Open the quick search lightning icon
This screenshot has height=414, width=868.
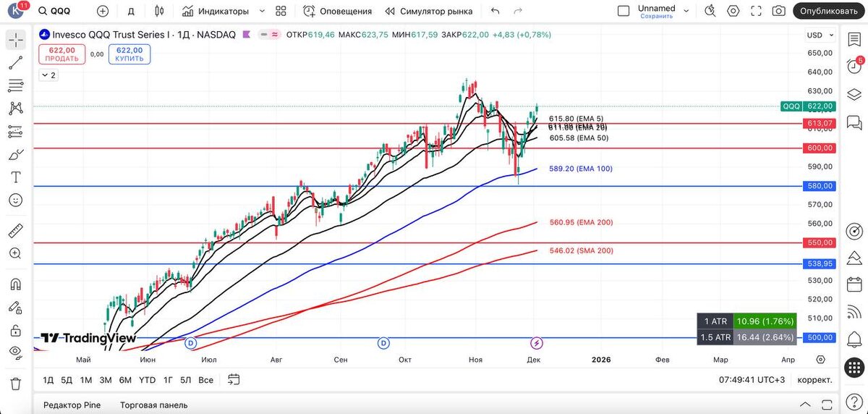click(710, 11)
